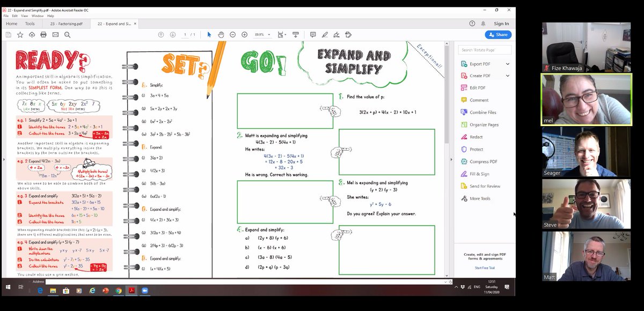Viewport: 644px width, 311px height.
Task: Email the document using the envelope icon
Action: (55, 34)
